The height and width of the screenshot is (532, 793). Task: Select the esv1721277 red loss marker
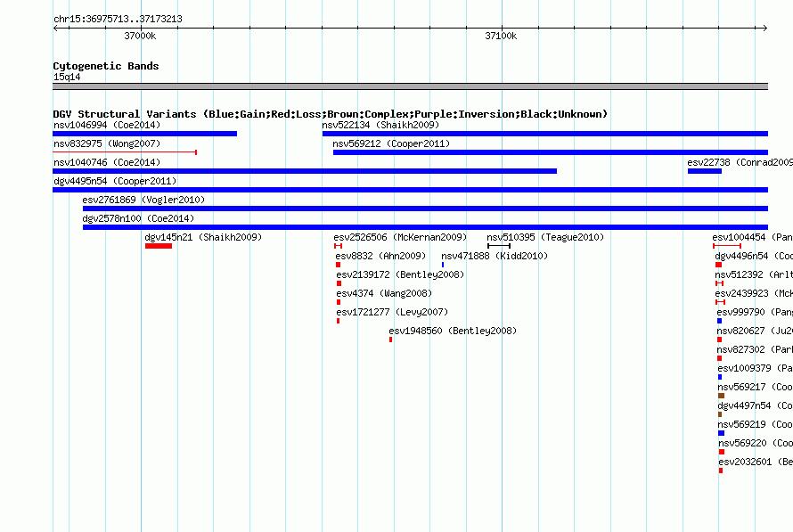(x=338, y=321)
